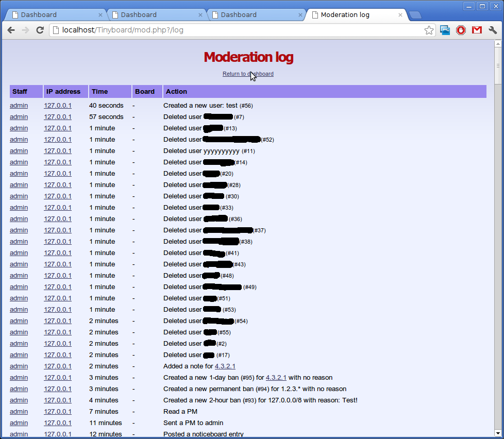The image size is (504, 439).
Task: Open a new tab with the new-tab button
Action: [415, 15]
